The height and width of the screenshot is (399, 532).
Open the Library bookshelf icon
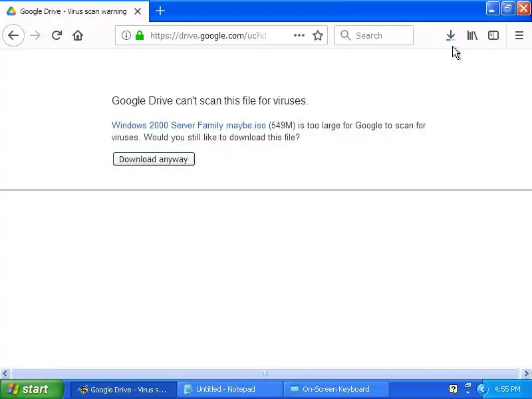tap(472, 35)
